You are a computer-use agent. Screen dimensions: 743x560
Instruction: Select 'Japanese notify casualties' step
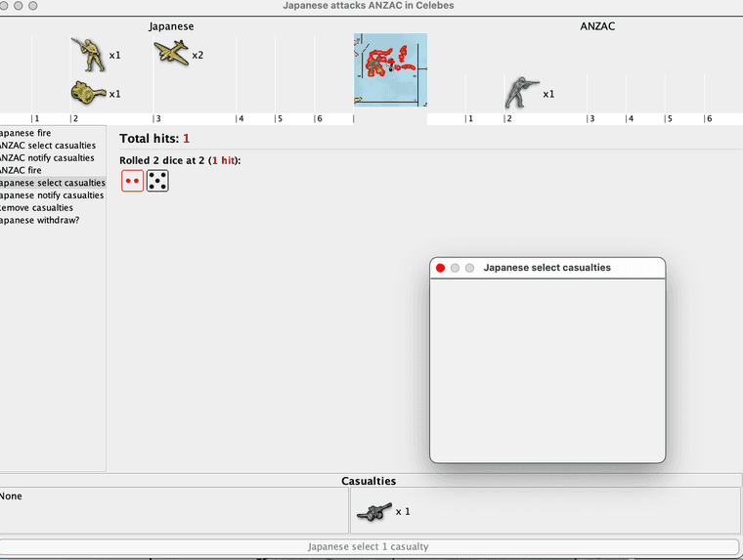52,195
